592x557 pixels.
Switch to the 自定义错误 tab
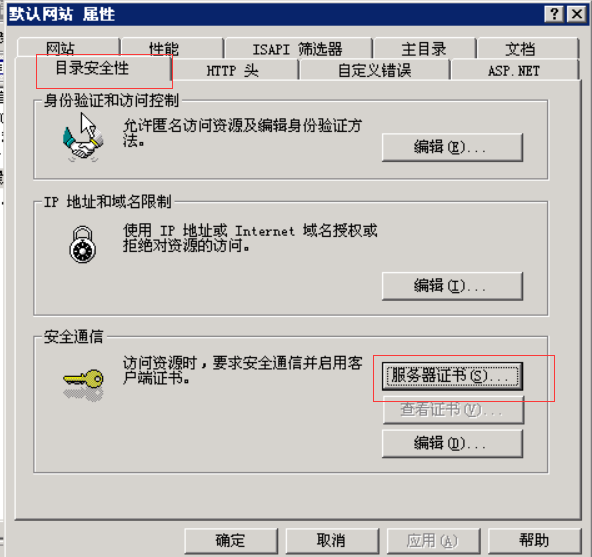(x=375, y=70)
